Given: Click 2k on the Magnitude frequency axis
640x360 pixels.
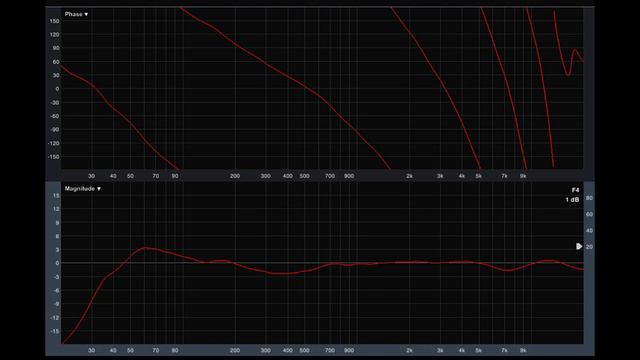Looking at the screenshot, I should coord(409,350).
